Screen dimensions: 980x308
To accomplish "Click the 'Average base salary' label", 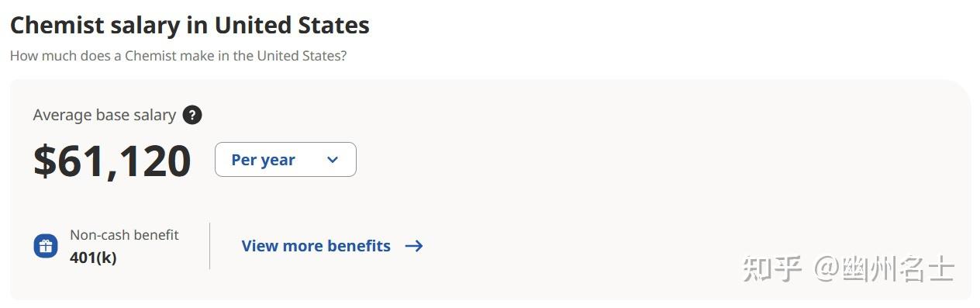I will click(105, 115).
